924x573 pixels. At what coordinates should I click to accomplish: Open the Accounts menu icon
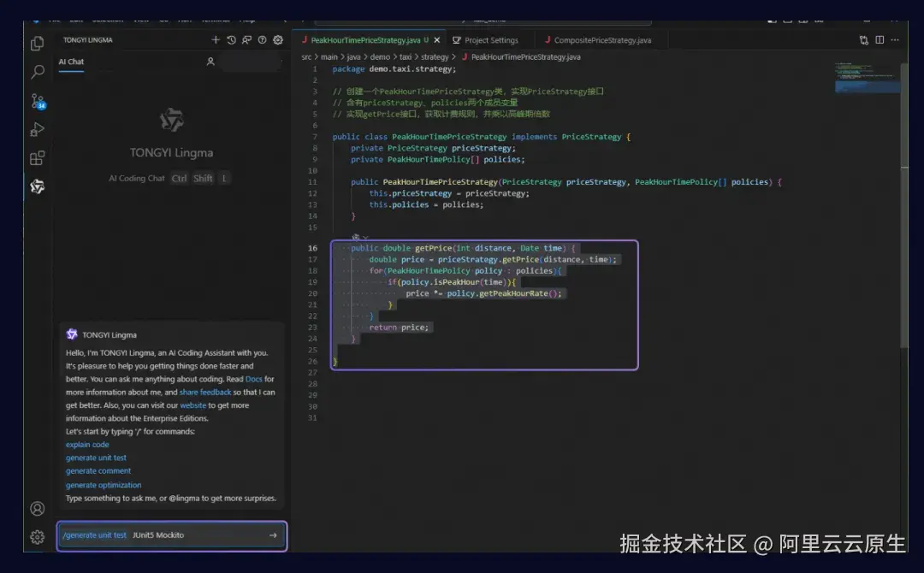[37, 508]
